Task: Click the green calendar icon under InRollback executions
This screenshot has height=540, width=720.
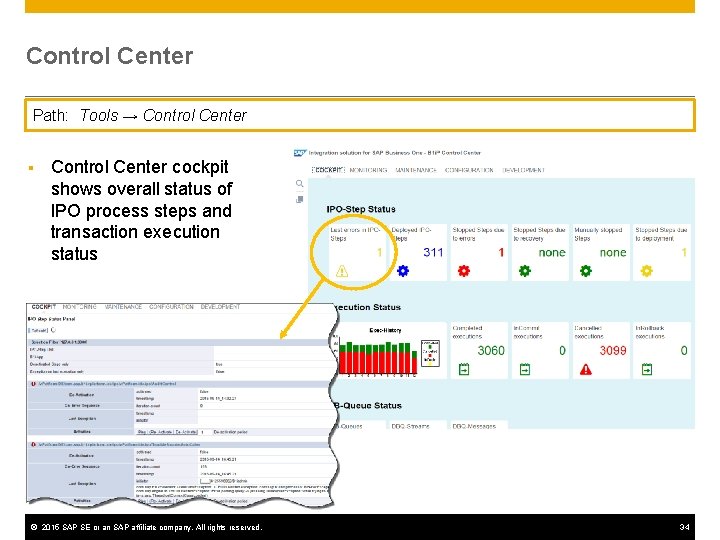Action: [x=647, y=369]
